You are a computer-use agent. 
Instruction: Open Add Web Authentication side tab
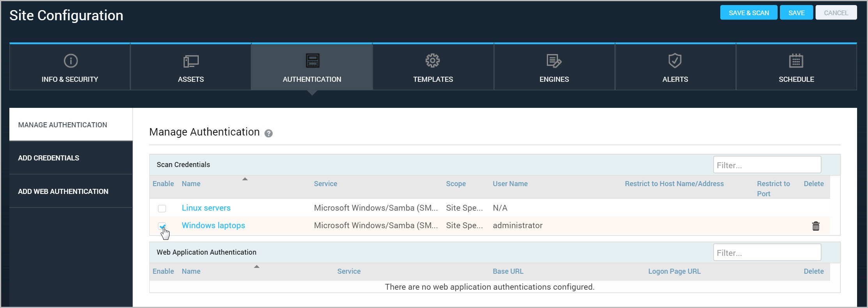click(63, 192)
